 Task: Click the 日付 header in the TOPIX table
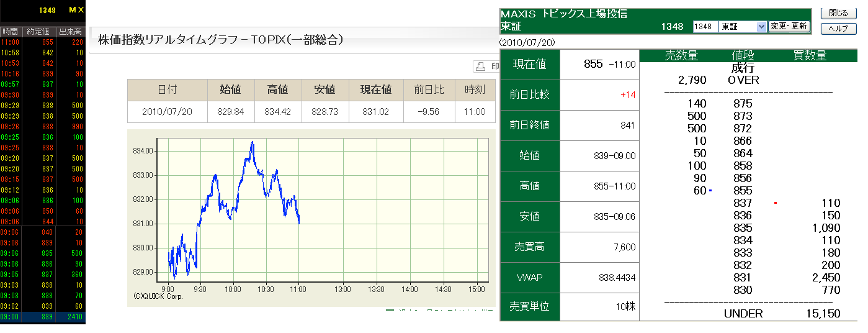[167, 90]
